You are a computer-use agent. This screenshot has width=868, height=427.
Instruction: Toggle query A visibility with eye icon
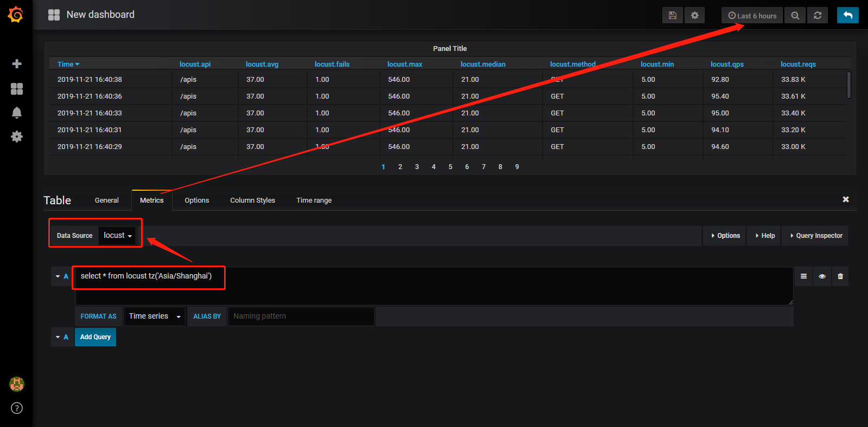click(x=822, y=276)
